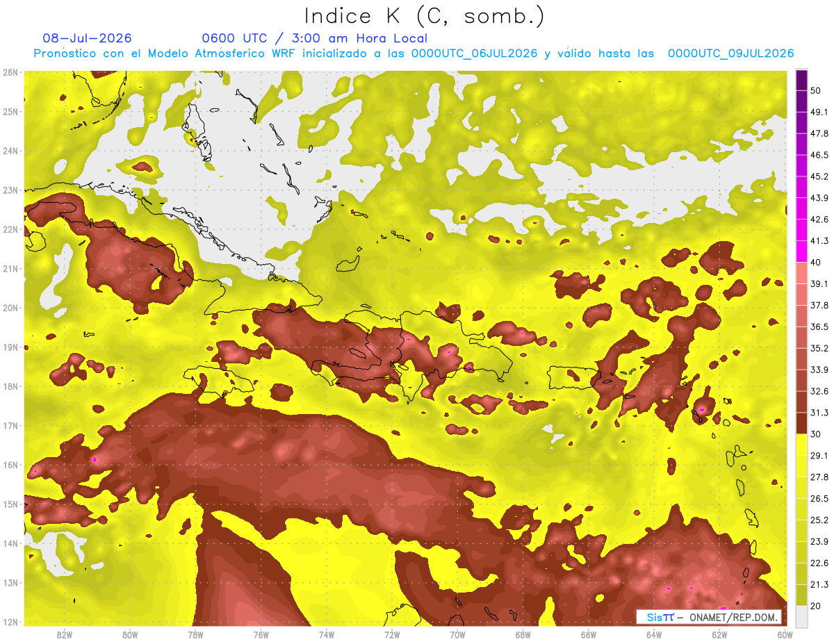The height and width of the screenshot is (644, 834).
Task: Click the "33.9" color scale value
Action: coord(819,370)
